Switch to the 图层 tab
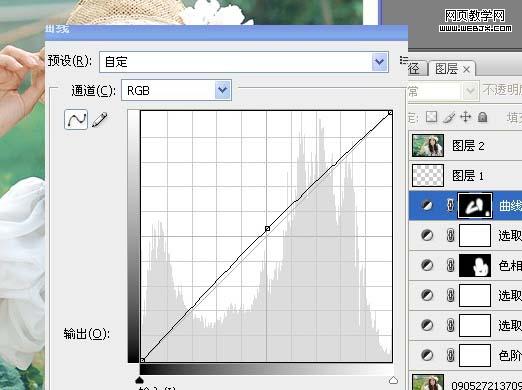522x390 pixels. [x=446, y=69]
